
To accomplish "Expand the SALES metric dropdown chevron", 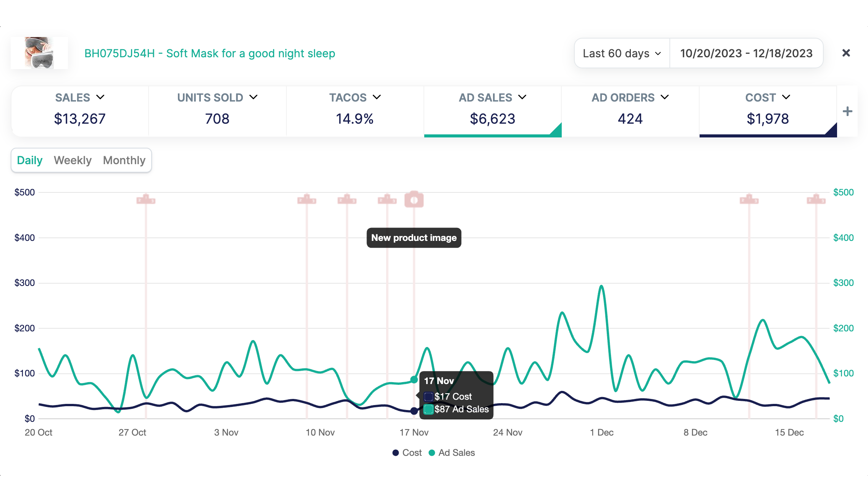I will [100, 97].
